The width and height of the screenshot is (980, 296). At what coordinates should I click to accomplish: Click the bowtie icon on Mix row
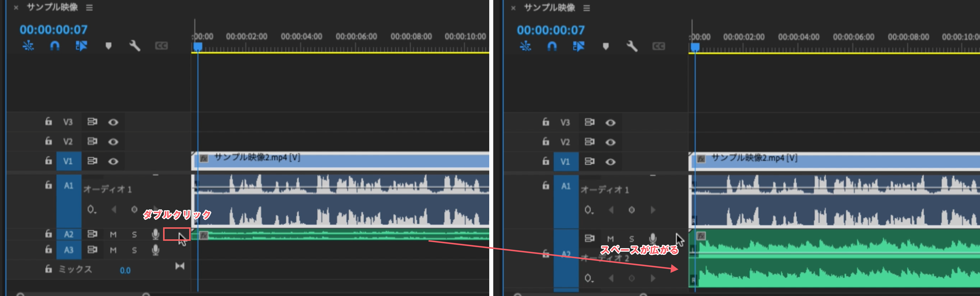coord(180,266)
